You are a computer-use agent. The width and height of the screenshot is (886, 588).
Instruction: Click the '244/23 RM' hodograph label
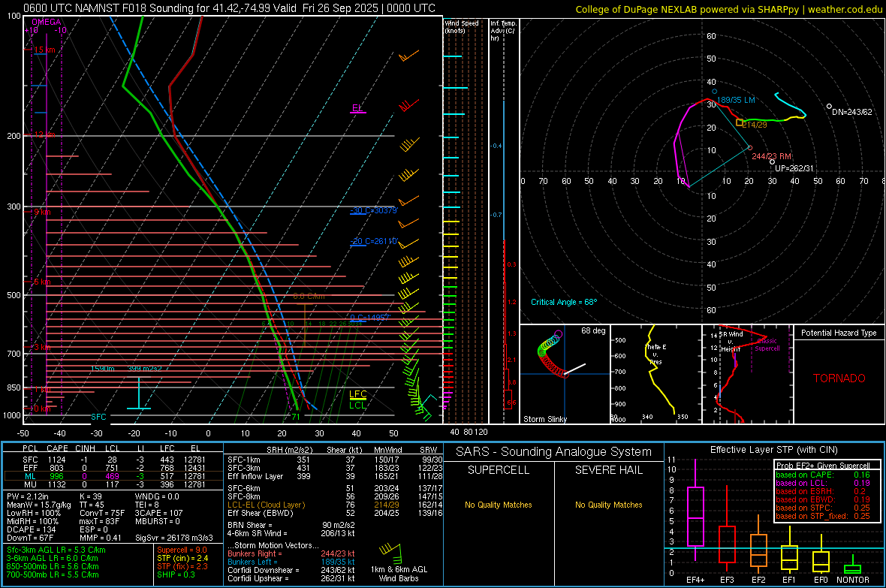[771, 156]
